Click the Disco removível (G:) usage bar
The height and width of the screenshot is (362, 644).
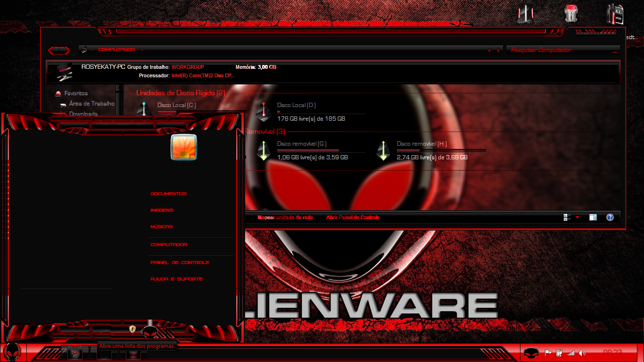321,151
